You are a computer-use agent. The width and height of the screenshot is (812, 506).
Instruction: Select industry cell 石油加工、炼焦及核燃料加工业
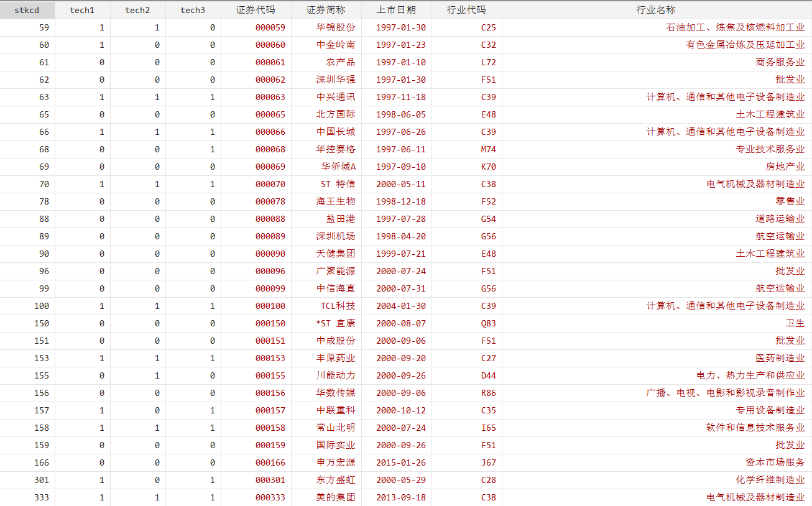point(735,27)
